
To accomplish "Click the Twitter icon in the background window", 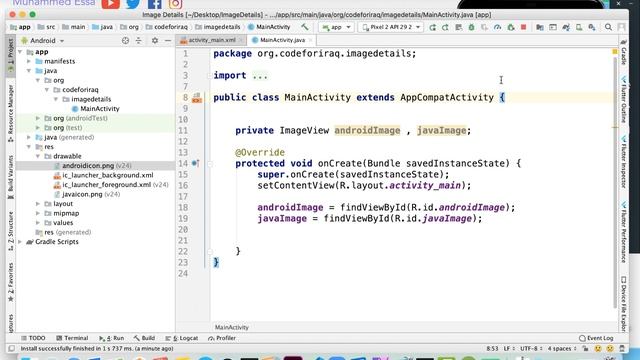I will coord(133,4).
